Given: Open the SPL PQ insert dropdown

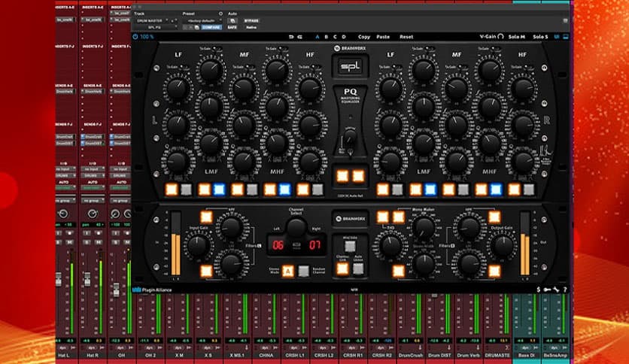Looking at the screenshot, I should pyautogui.click(x=156, y=27).
